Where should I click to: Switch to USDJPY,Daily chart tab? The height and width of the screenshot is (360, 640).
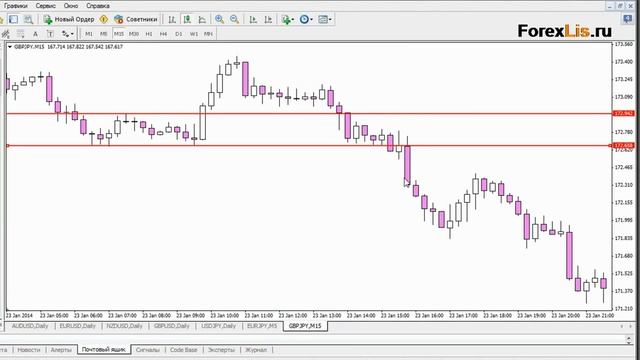pyautogui.click(x=218, y=326)
